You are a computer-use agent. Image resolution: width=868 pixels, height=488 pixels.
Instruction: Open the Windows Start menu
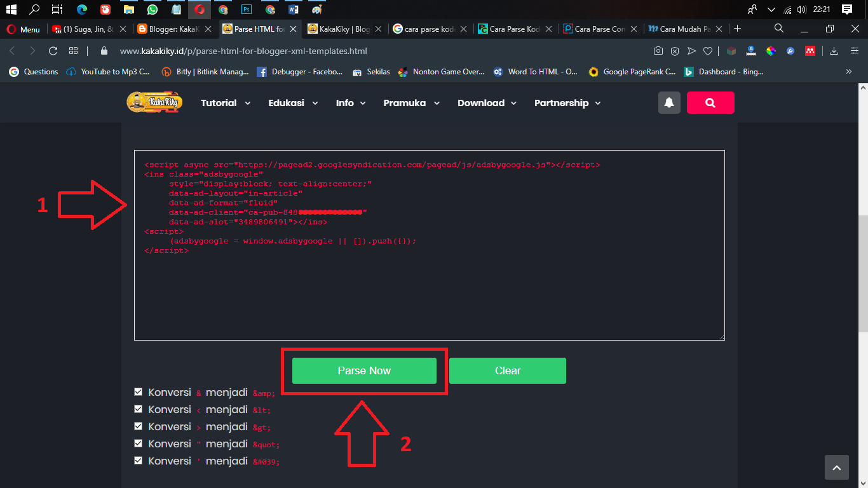click(11, 10)
